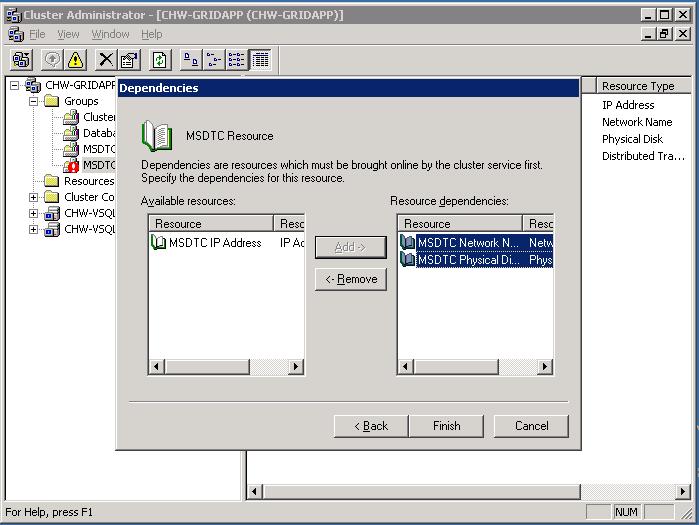Click the Refresh toolbar icon
Viewport: 699px width, 525px height.
click(160, 59)
